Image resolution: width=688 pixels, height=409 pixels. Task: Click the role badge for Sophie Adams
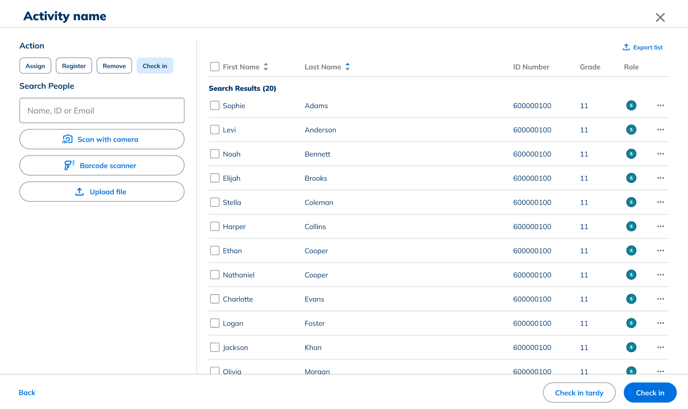tap(631, 105)
